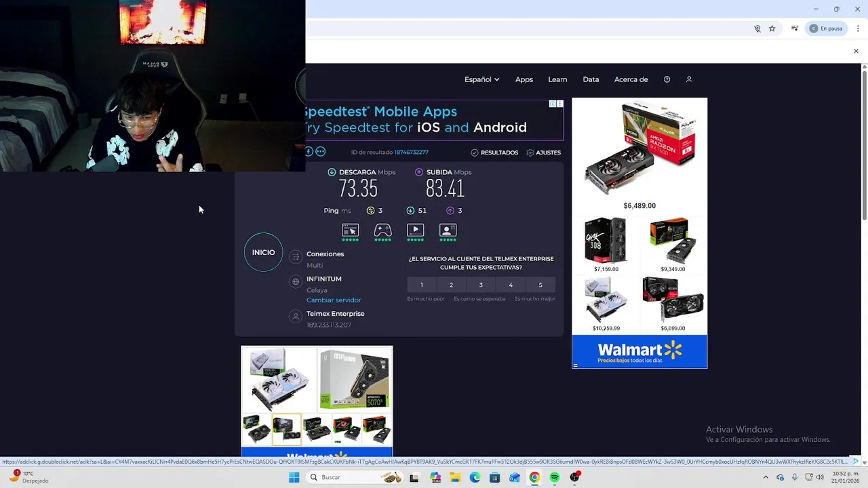Open the RESULTADOS link
The height and width of the screenshot is (488, 868).
(x=494, y=152)
